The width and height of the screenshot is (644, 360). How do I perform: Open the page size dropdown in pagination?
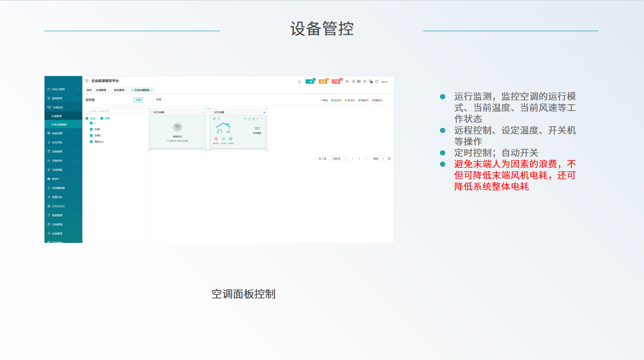tap(337, 159)
